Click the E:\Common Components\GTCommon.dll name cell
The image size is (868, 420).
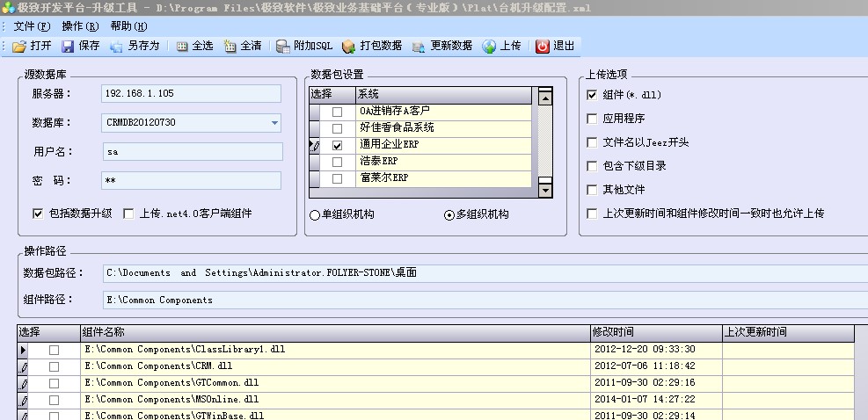coord(335,383)
